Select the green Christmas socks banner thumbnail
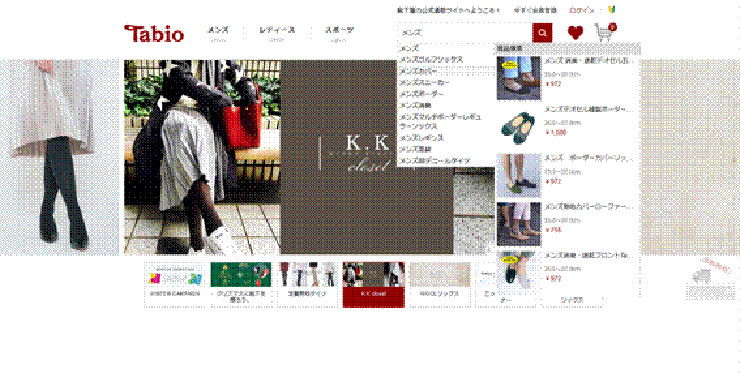The width and height of the screenshot is (740, 373). tap(241, 285)
